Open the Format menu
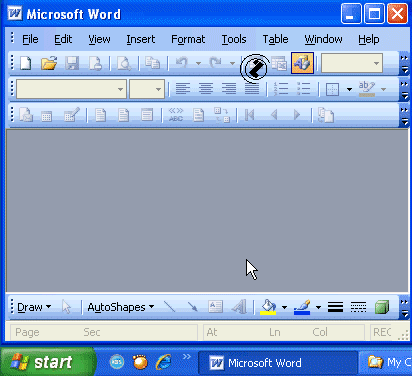Viewport: 412px width, 376px height. tap(188, 39)
